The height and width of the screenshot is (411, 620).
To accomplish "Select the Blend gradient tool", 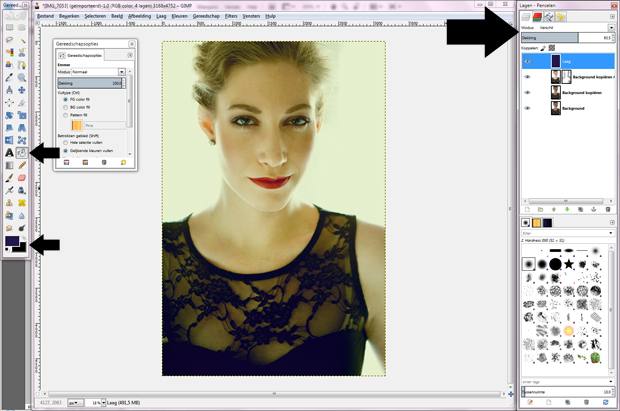I will click(9, 165).
